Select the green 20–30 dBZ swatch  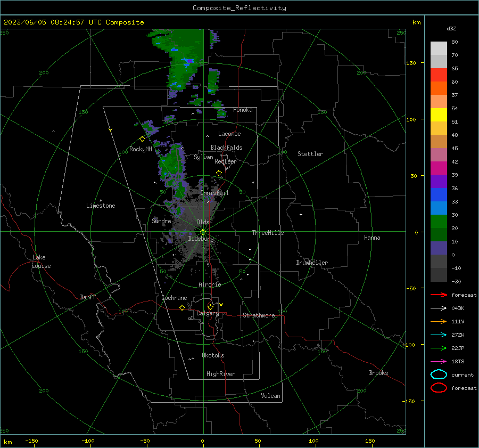(439, 222)
